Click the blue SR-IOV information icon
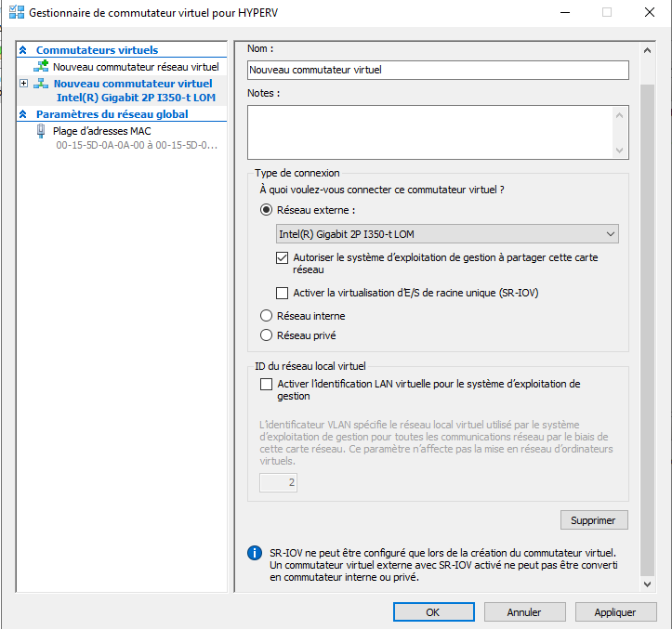Viewport: 672px width, 630px height. tap(254, 553)
